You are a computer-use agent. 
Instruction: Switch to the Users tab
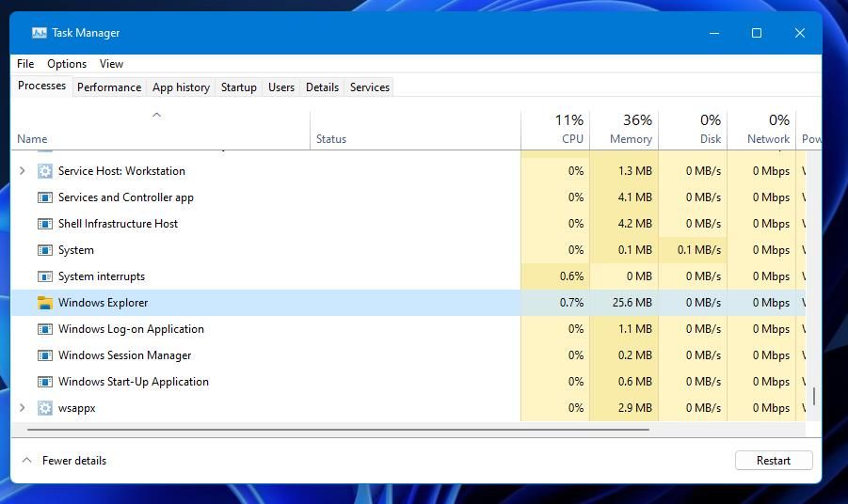[281, 87]
